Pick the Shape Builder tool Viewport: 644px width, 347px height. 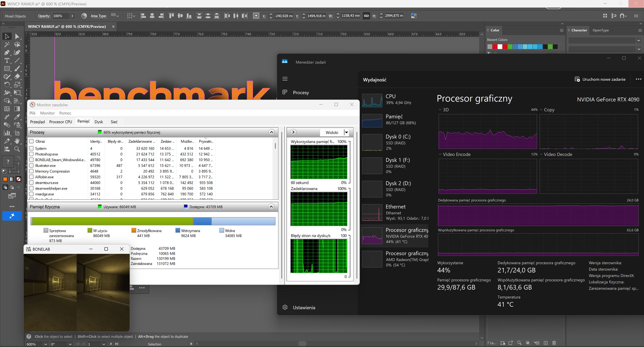coord(7,101)
